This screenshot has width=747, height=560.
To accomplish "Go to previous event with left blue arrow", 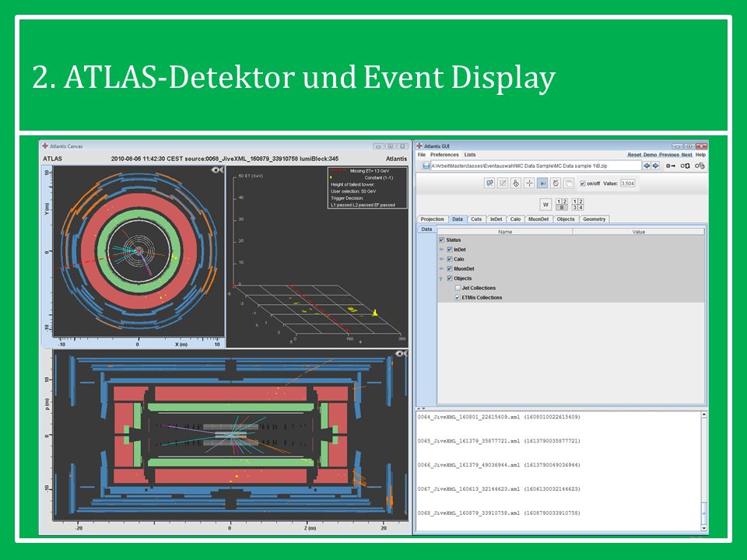I will [x=647, y=166].
